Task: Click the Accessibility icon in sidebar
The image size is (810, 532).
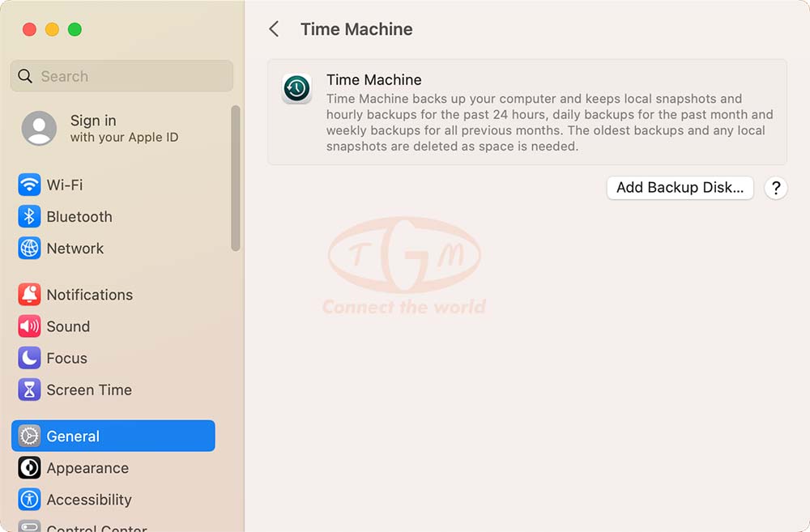Action: pos(29,500)
